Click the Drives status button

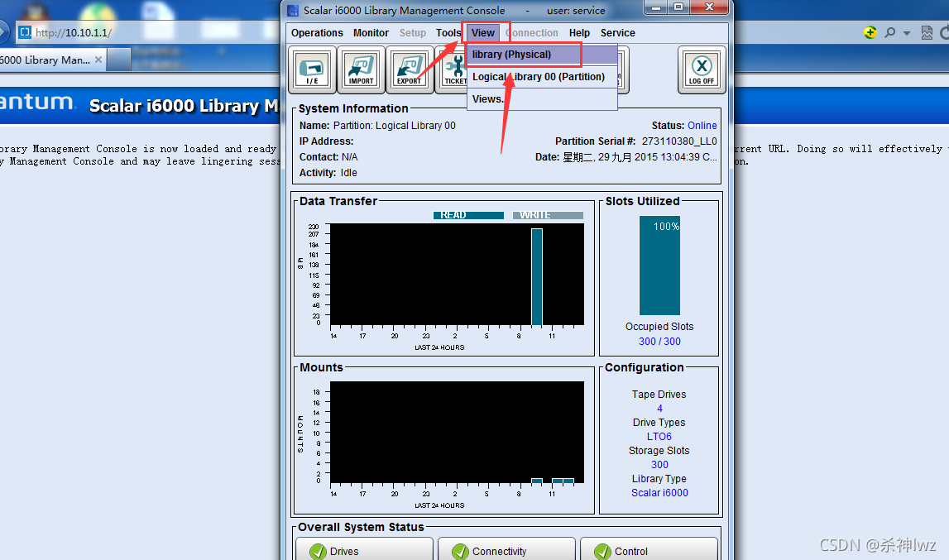pyautogui.click(x=364, y=551)
